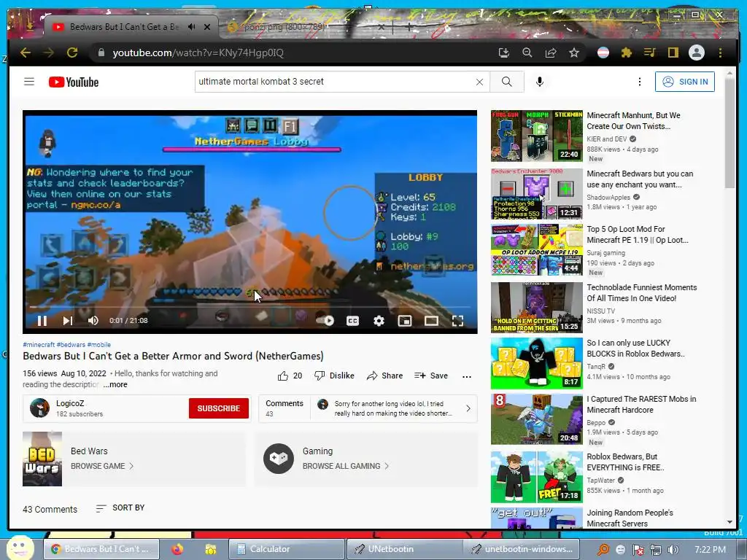The image size is (747, 560).
Task: Open the Chrome extensions puzzle icon
Action: 627,52
